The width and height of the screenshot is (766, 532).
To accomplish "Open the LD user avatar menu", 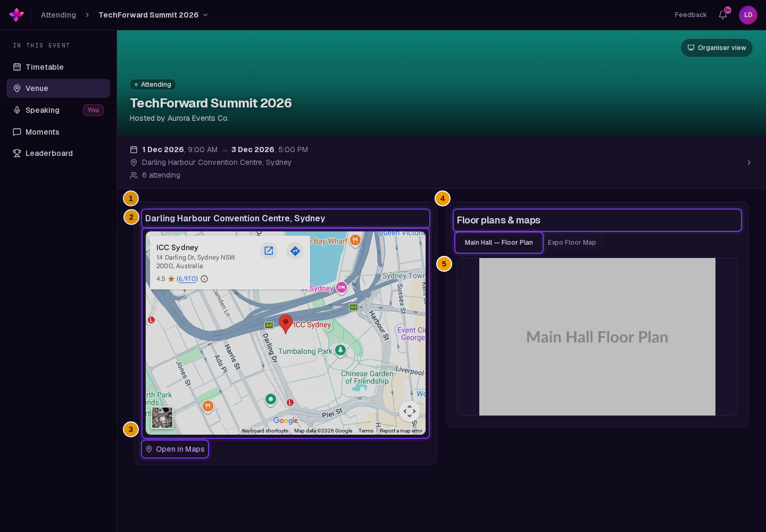I will (x=748, y=15).
